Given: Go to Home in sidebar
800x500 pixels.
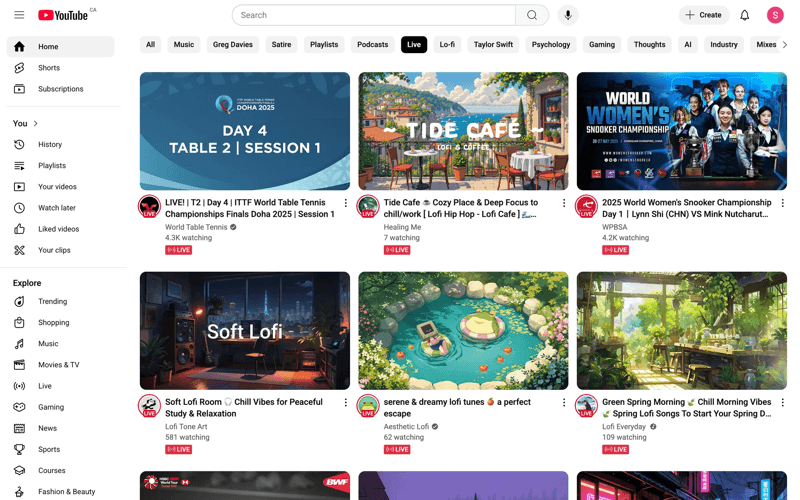Looking at the screenshot, I should pyautogui.click(x=61, y=46).
